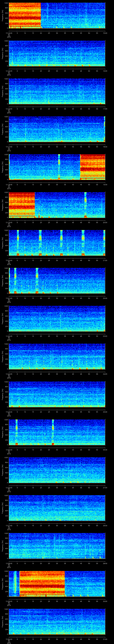114x644 pixels.
Task: Click the 21:00 end time label
Action: pyautogui.click(x=105, y=260)
